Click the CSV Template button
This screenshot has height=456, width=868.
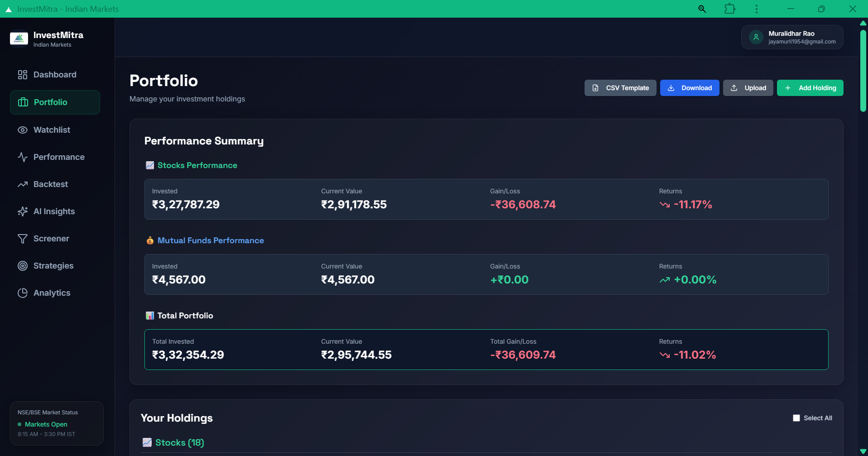click(x=620, y=88)
